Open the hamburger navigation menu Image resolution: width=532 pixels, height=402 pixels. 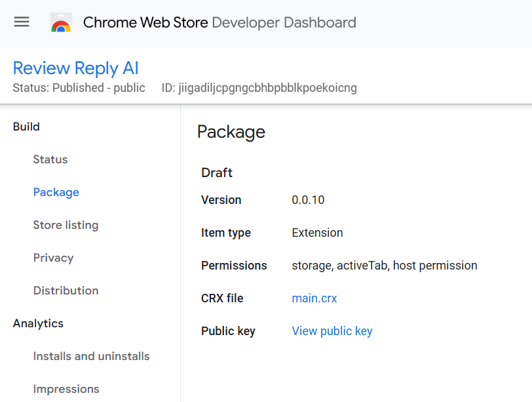[x=22, y=22]
